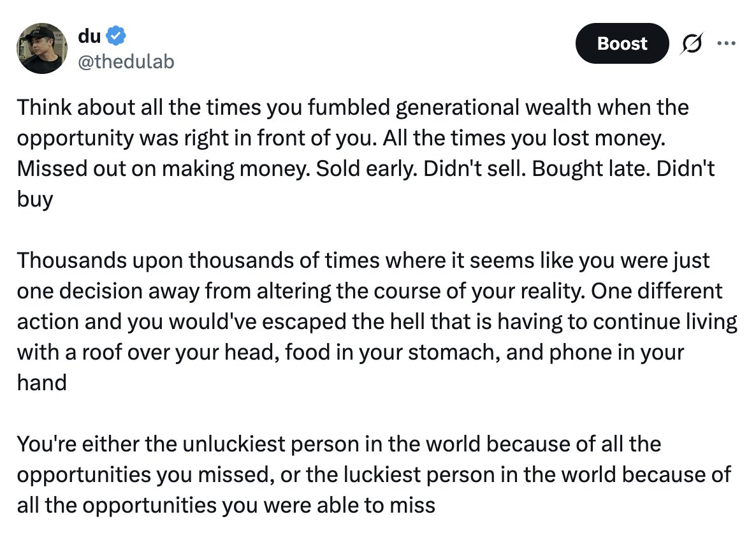Click the lone word "hand" ending second paragraph
Screen dimensions: 756x542
[x=42, y=383]
